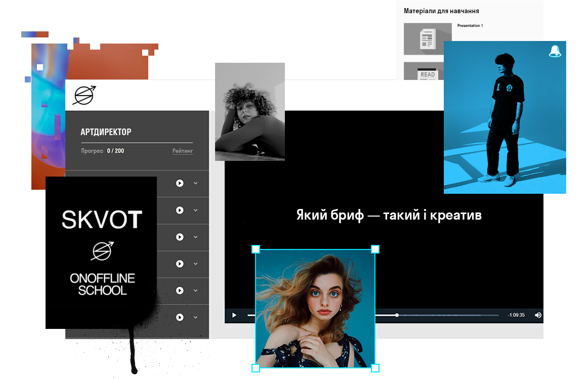Click the top-left resize handle of selected photo
This screenshot has height=379, width=588.
256,249
